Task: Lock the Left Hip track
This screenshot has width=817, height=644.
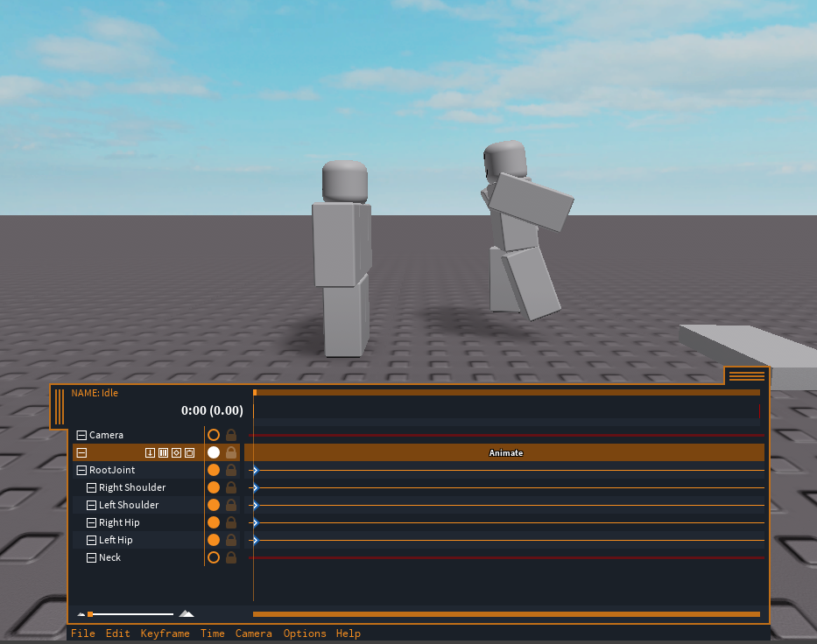Action: (231, 540)
